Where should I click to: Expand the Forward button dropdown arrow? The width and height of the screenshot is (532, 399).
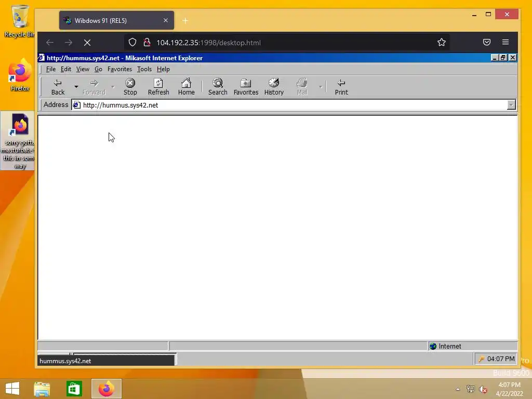113,87
